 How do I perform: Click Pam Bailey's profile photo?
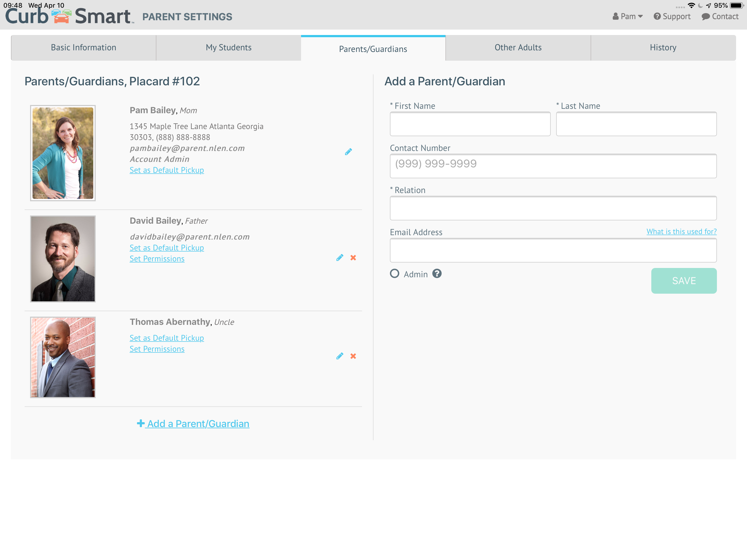pyautogui.click(x=63, y=153)
